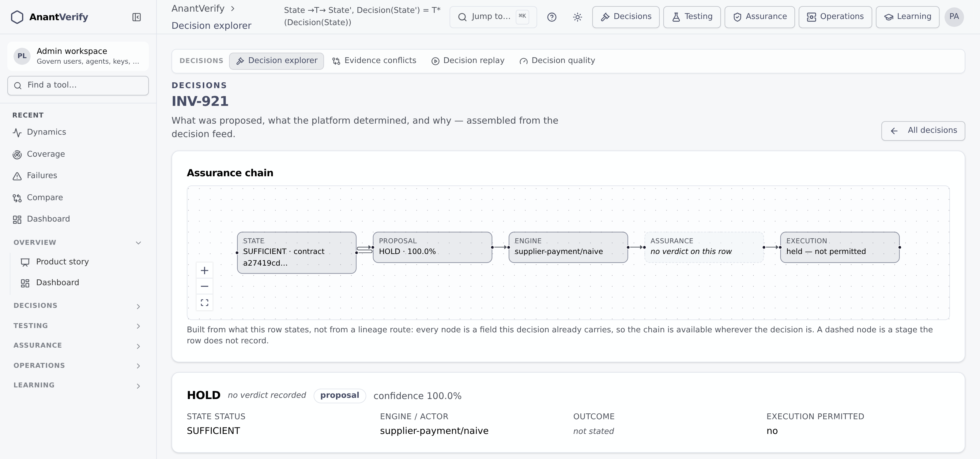Open the help question mark icon
The height and width of the screenshot is (459, 980).
pyautogui.click(x=552, y=17)
